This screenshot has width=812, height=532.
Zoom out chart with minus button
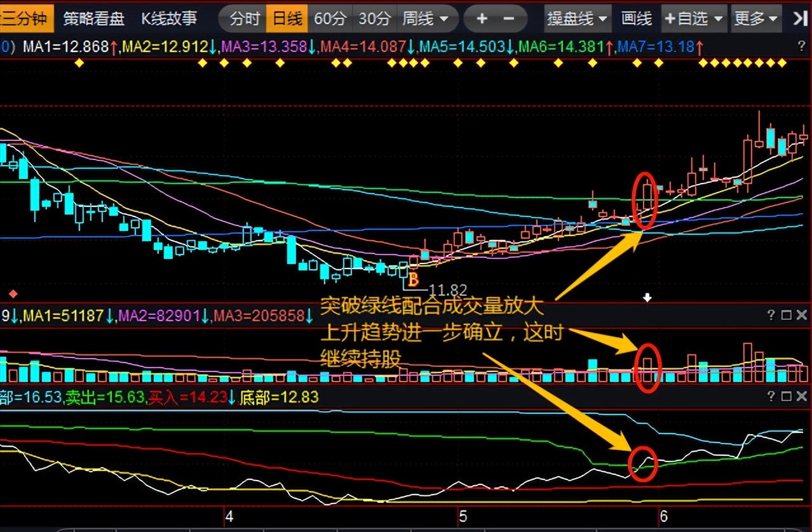(x=510, y=18)
